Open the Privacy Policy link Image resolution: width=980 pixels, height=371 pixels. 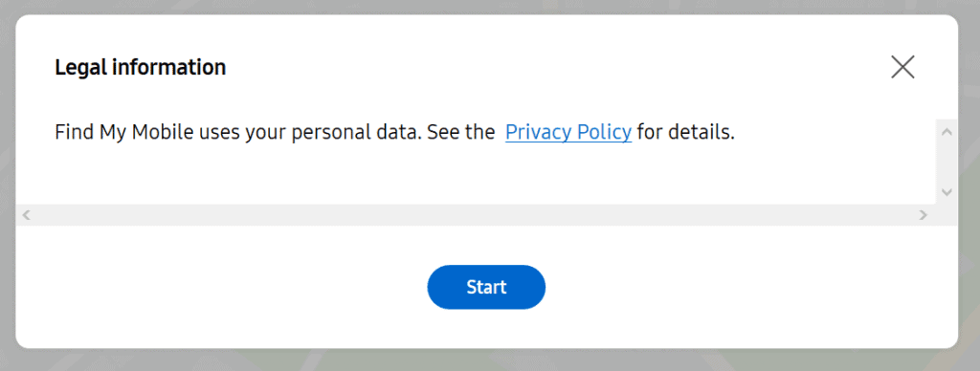tap(568, 132)
